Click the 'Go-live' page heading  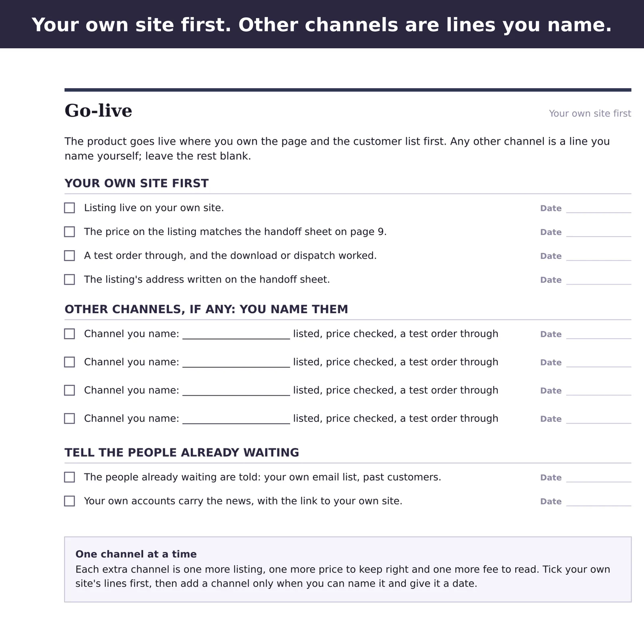click(98, 111)
